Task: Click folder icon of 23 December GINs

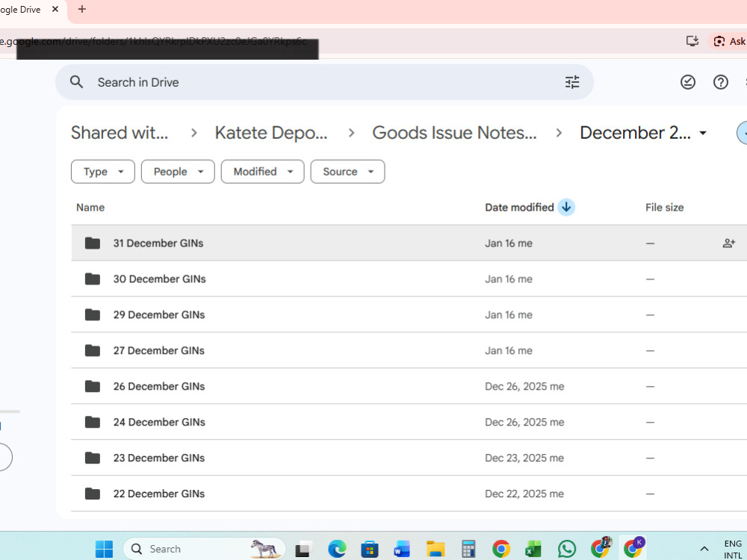Action: (93, 458)
